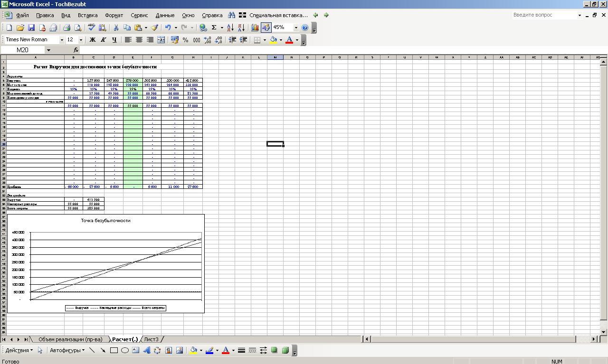Click the Действия drawing actions button
The width and height of the screenshot is (608, 364).
click(x=19, y=350)
